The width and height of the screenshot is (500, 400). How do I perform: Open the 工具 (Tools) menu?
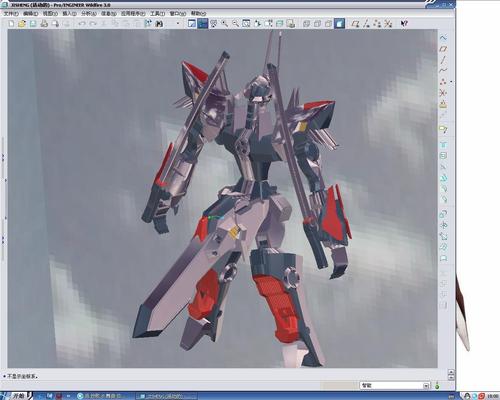click(x=157, y=14)
